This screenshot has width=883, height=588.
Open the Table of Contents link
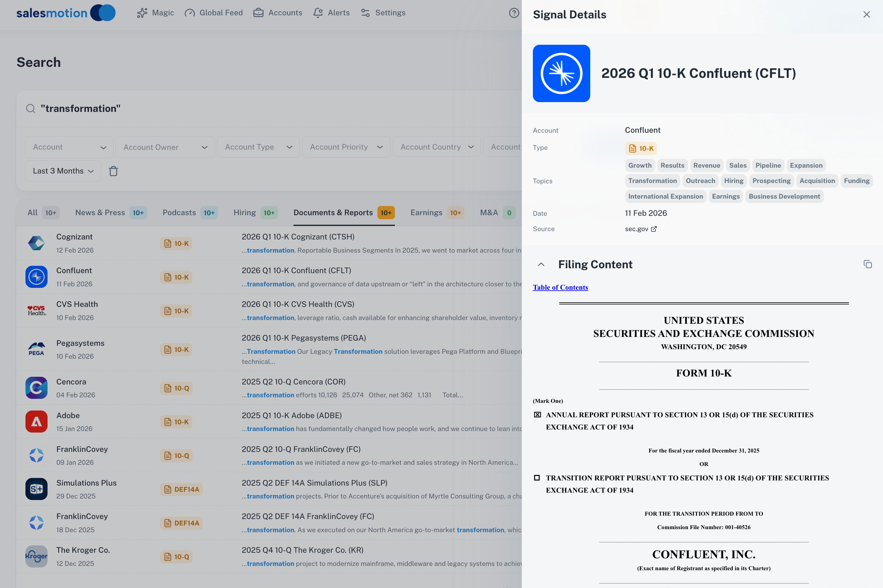tap(560, 288)
